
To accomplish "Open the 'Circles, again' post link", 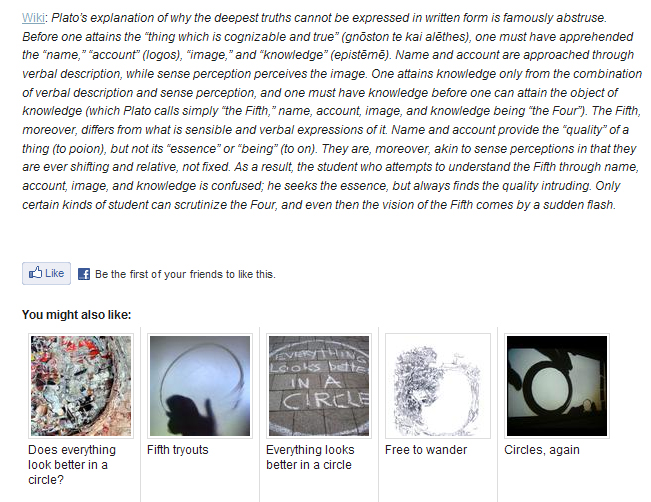I will tap(542, 450).
